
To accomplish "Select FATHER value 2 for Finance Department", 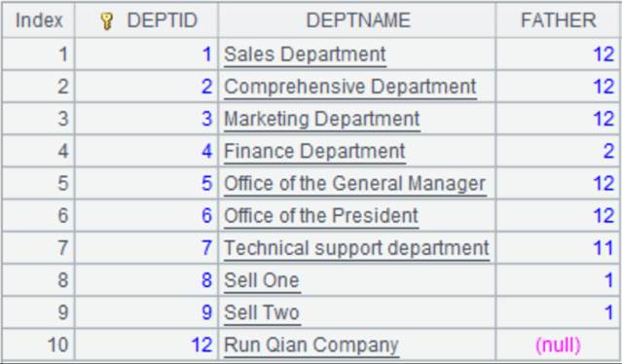I will (x=608, y=151).
